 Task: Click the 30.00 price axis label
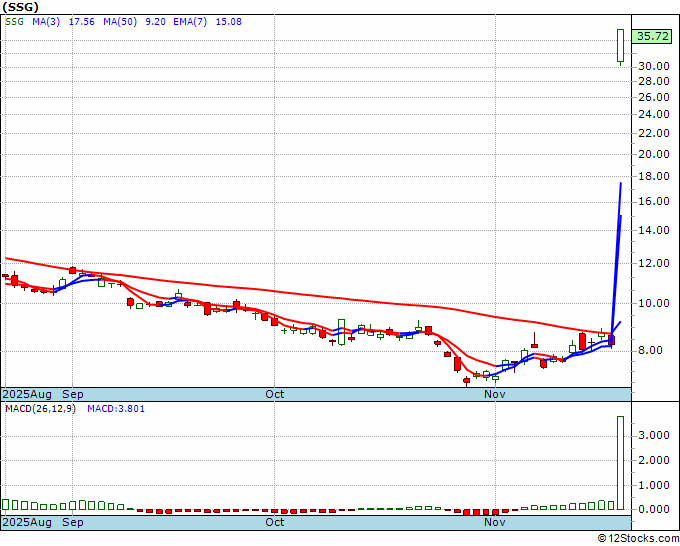click(x=654, y=66)
